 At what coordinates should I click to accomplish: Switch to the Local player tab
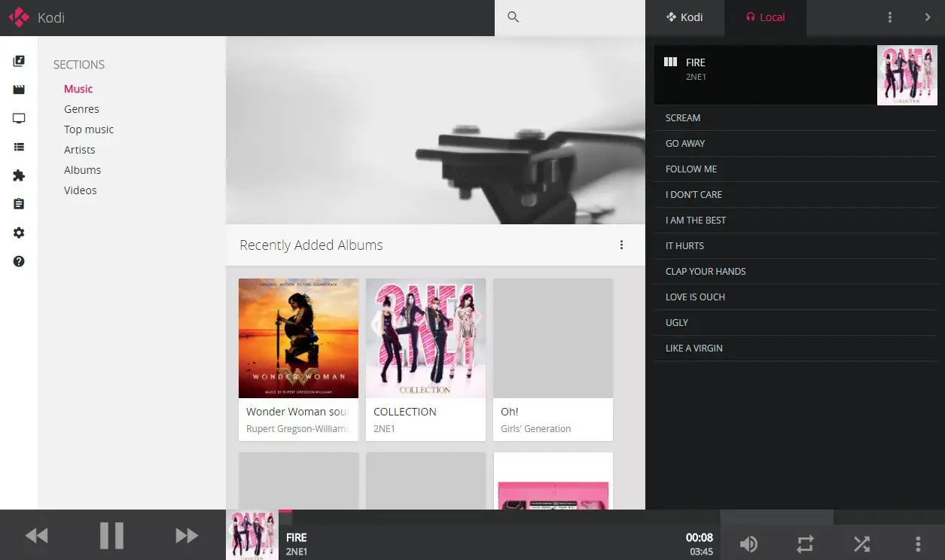[765, 17]
